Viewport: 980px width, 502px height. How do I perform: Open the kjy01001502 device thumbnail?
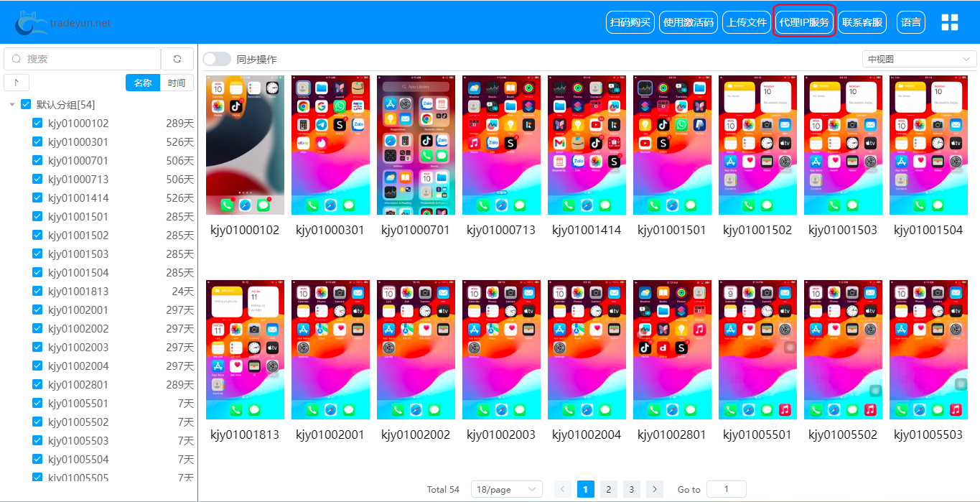(x=757, y=145)
